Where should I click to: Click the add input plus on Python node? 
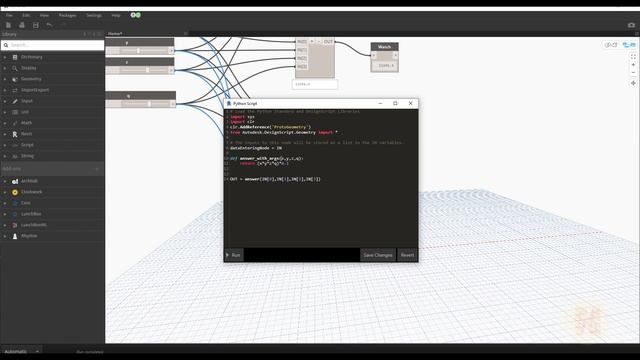(312, 42)
